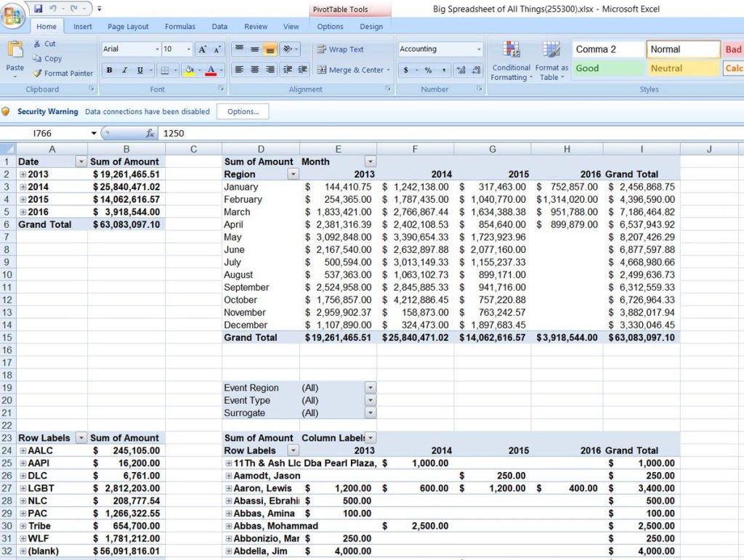Image resolution: width=744 pixels, height=560 pixels.
Task: Apply the Good cell style
Action: pos(607,68)
